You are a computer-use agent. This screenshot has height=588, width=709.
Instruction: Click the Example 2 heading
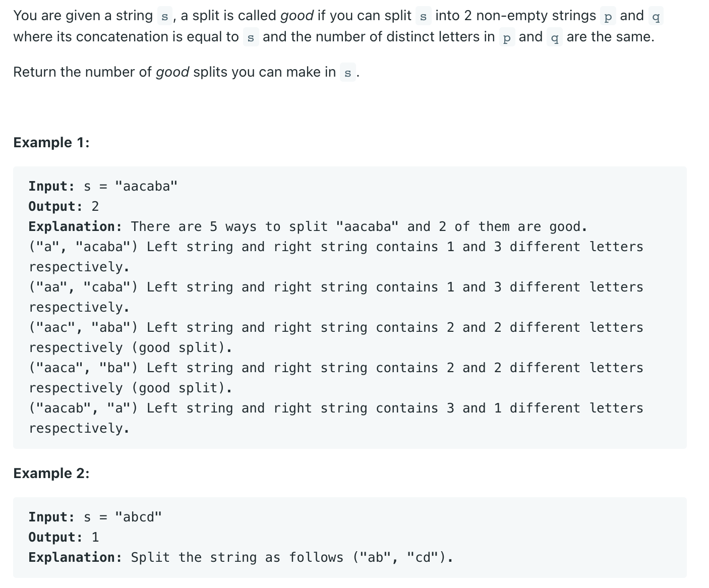51,474
